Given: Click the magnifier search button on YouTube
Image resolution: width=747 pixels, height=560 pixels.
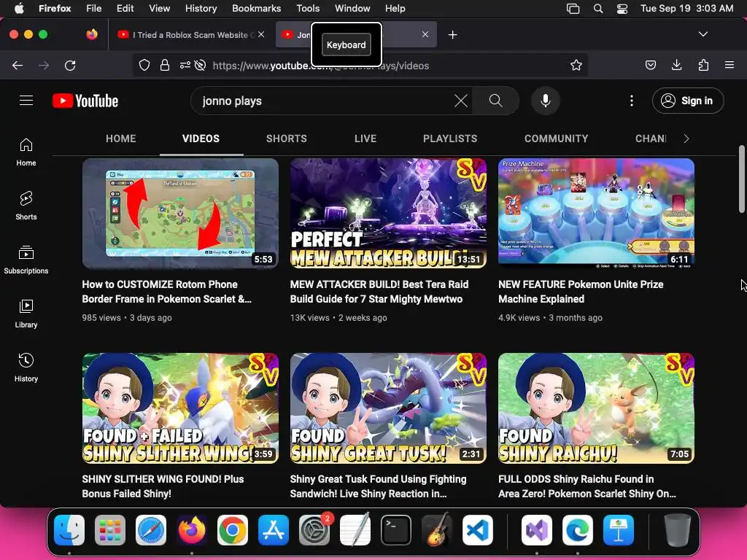Looking at the screenshot, I should tap(495, 101).
